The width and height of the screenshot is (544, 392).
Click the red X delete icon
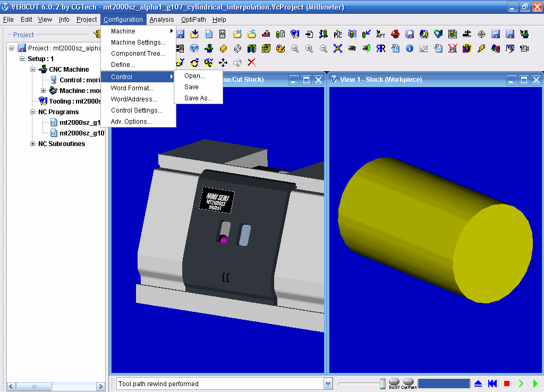(x=251, y=63)
